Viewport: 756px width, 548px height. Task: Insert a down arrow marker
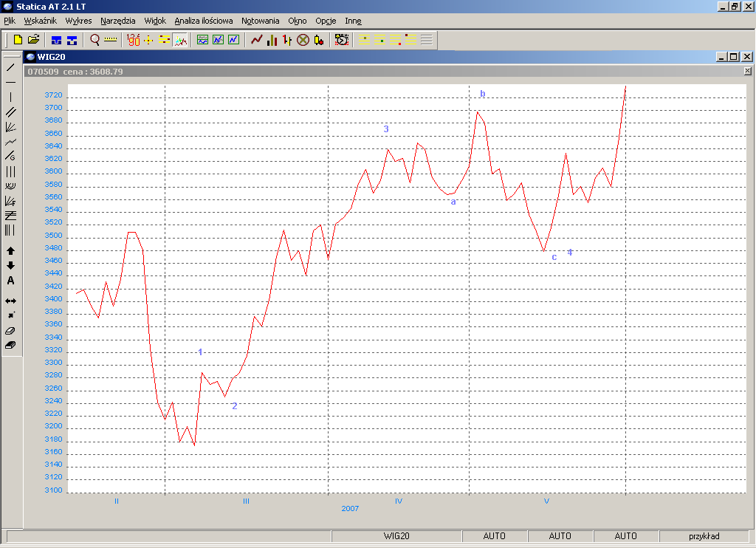[10, 266]
